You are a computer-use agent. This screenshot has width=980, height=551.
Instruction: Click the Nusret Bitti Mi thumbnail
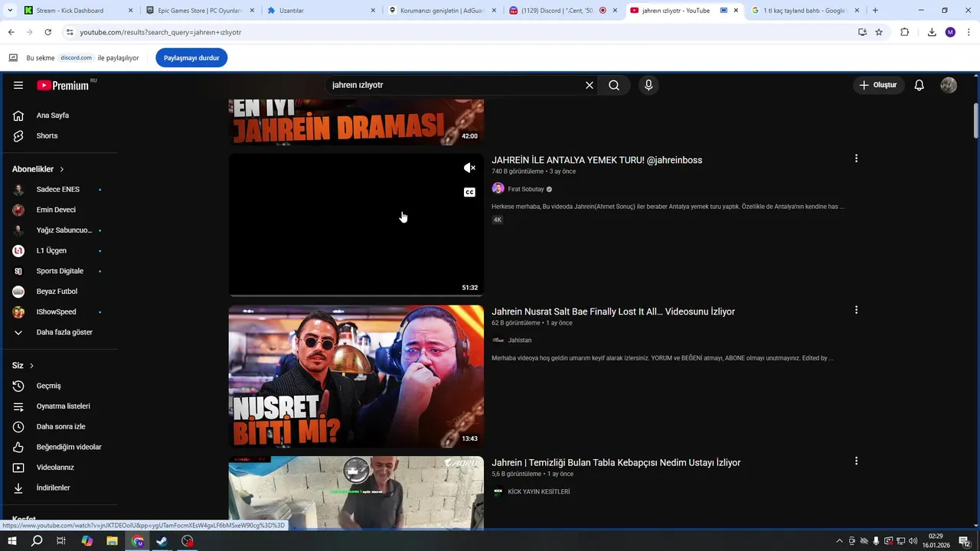(356, 377)
